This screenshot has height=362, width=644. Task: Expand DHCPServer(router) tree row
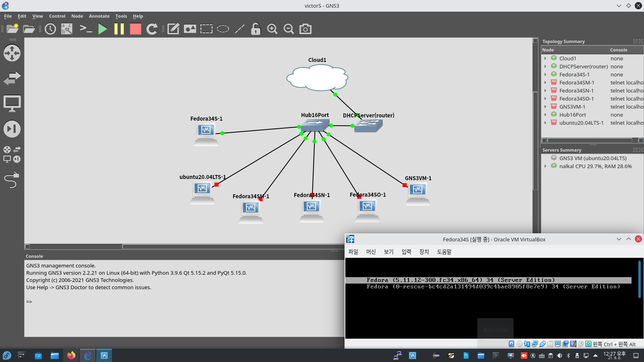545,66
